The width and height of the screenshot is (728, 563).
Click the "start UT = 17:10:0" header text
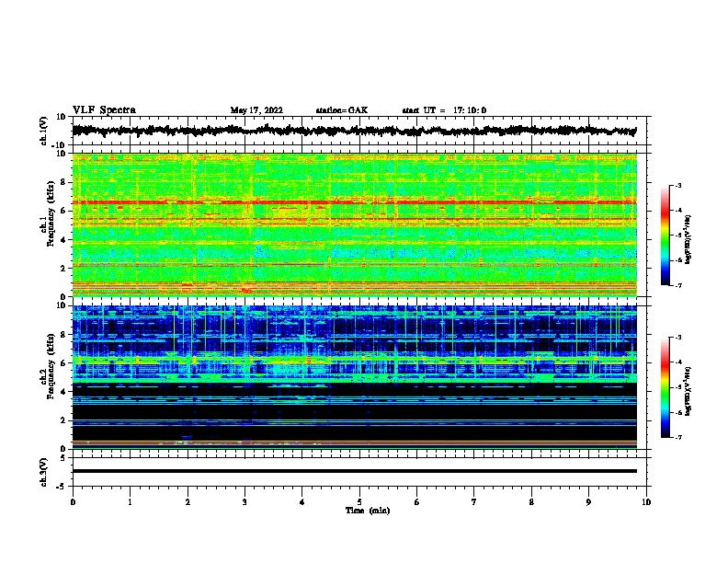coord(444,110)
